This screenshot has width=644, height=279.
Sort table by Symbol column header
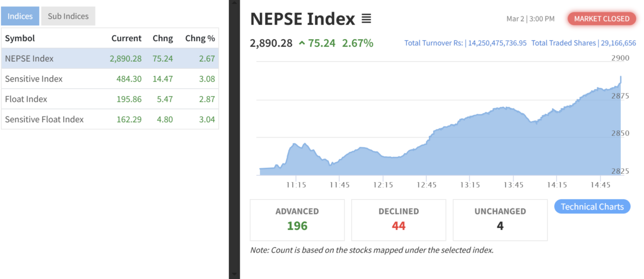coord(20,39)
